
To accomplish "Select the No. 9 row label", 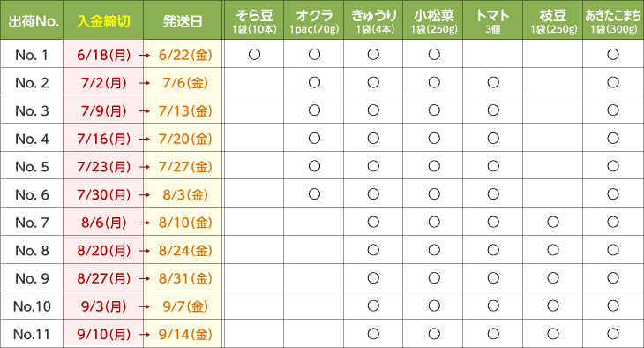I will tap(32, 278).
